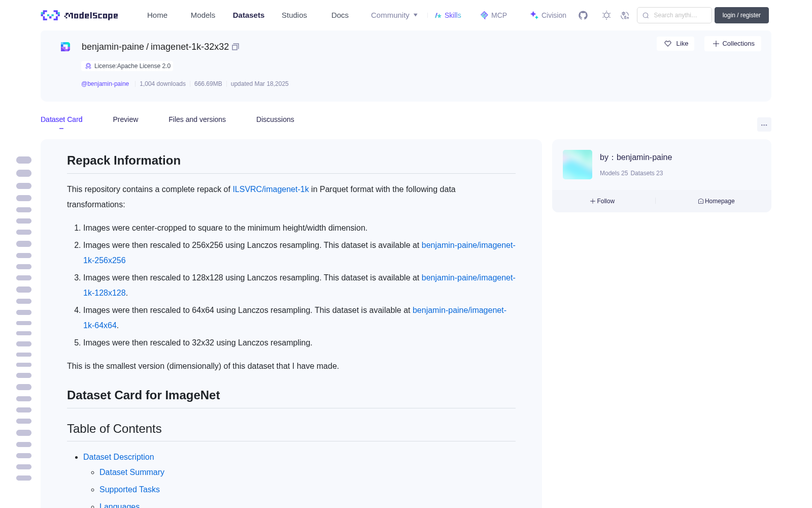
Task: Select the Dataset Card tab
Action: 61,119
